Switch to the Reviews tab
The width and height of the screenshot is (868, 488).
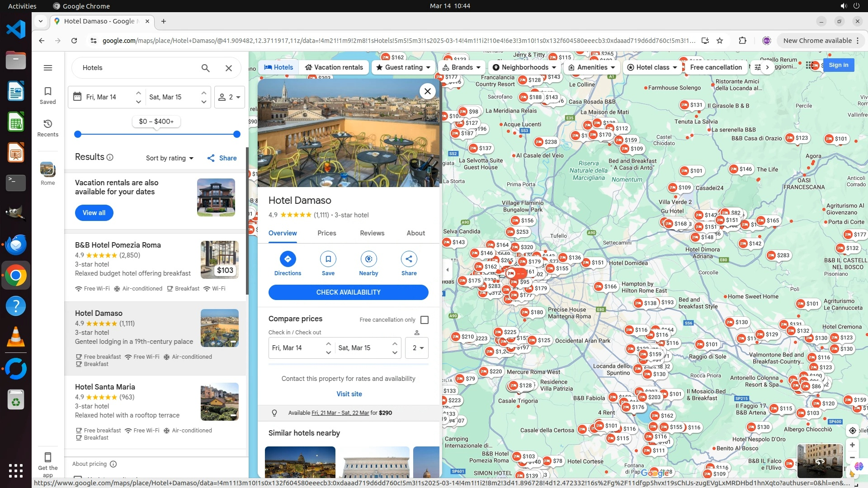click(x=372, y=233)
